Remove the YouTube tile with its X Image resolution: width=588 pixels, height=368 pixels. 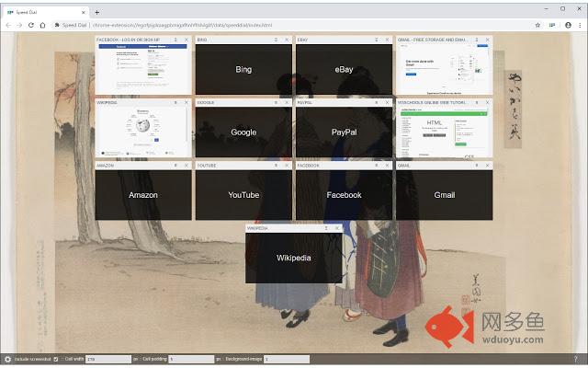287,166
